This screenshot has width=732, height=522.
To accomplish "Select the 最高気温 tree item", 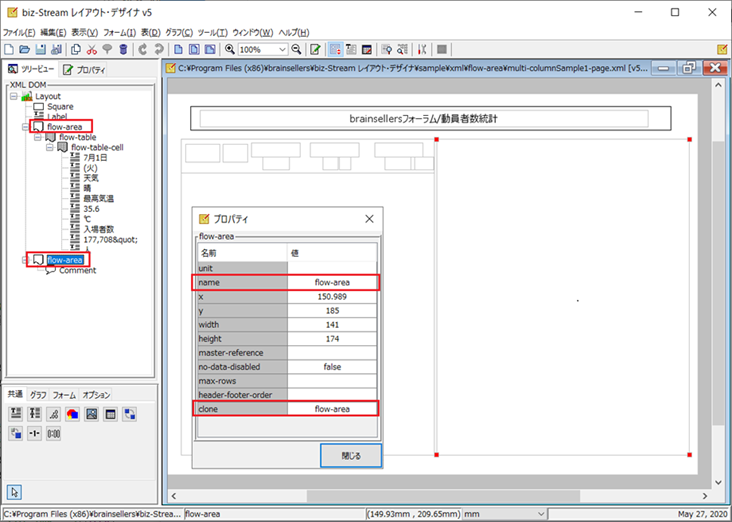I will pos(99,198).
